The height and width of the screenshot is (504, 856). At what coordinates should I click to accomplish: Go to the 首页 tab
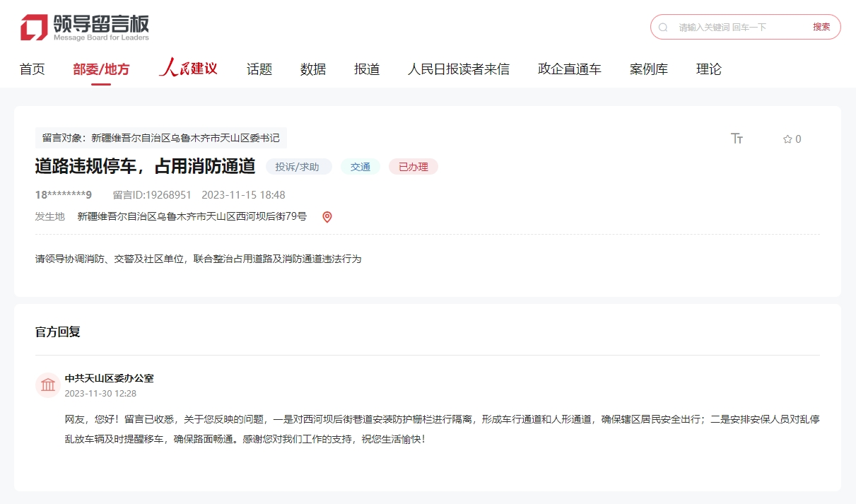coord(32,69)
